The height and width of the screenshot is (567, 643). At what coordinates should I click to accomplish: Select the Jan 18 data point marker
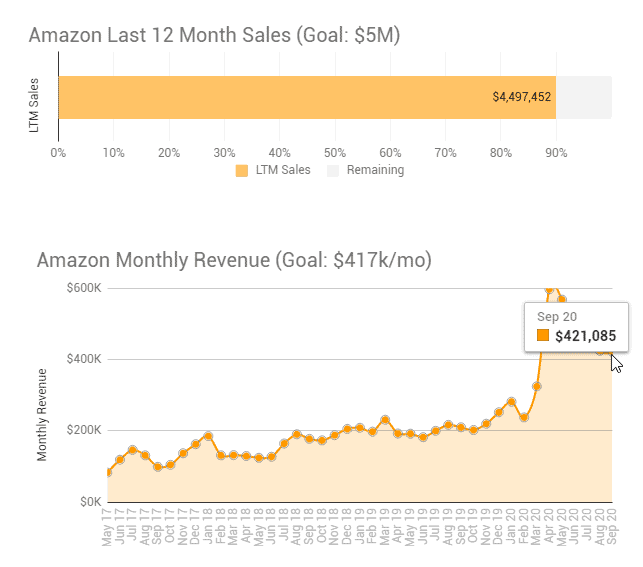(208, 436)
